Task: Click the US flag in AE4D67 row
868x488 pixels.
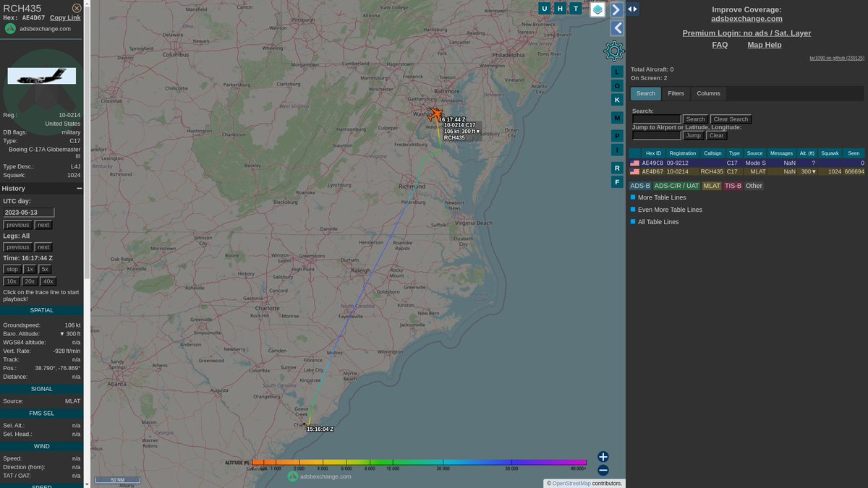Action: [634, 172]
